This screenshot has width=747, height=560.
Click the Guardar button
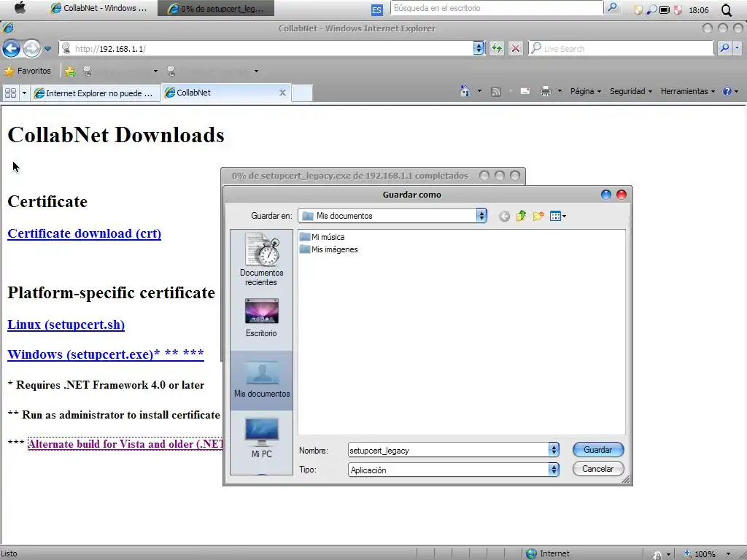(x=598, y=449)
